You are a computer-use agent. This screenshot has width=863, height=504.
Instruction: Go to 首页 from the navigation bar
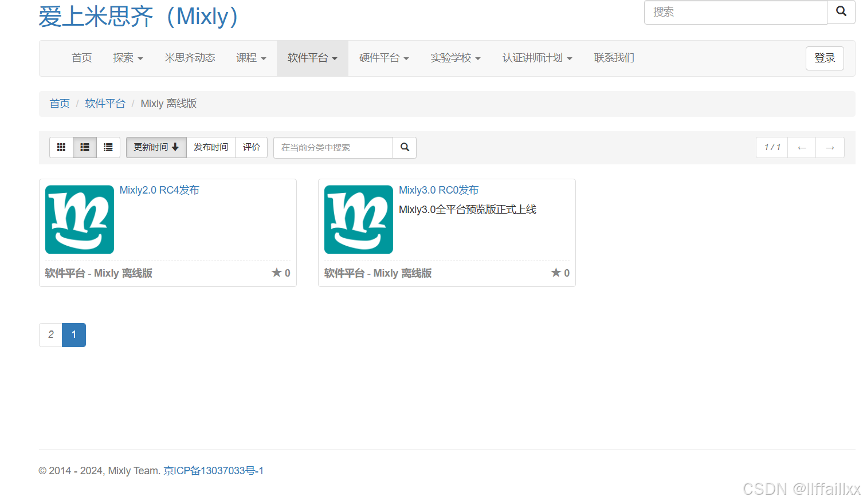point(81,58)
